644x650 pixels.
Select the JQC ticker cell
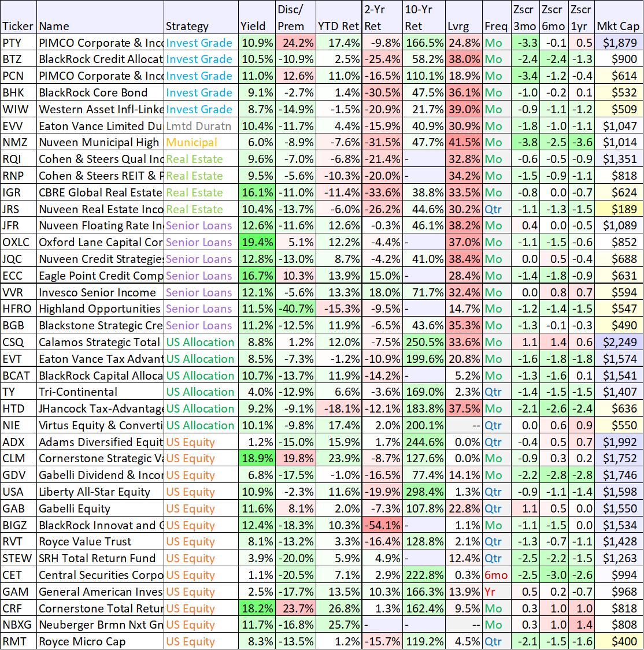(18, 259)
